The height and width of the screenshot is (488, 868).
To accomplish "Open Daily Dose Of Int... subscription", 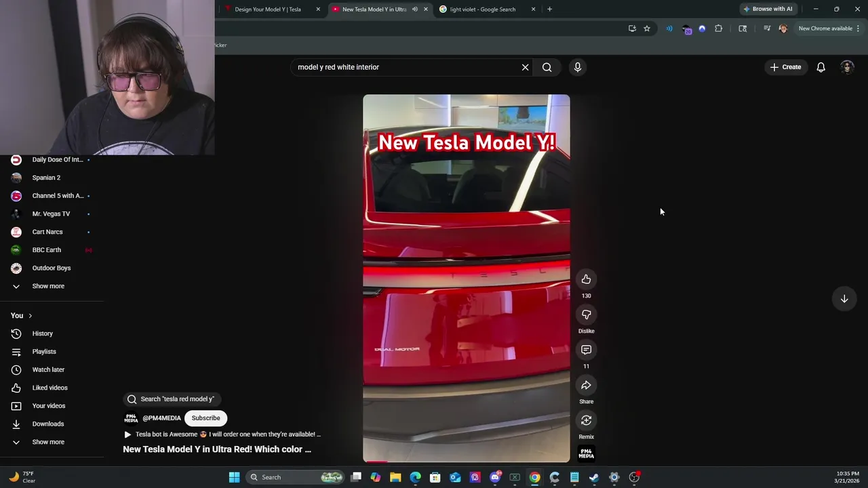I will [x=52, y=159].
